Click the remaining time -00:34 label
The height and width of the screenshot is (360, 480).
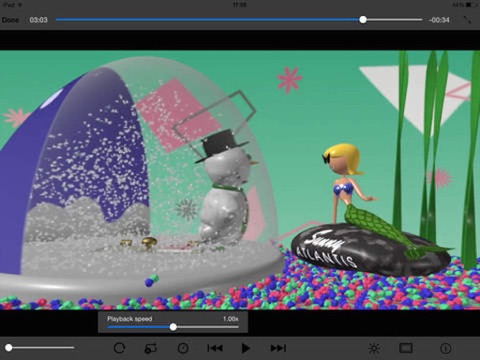tap(439, 20)
